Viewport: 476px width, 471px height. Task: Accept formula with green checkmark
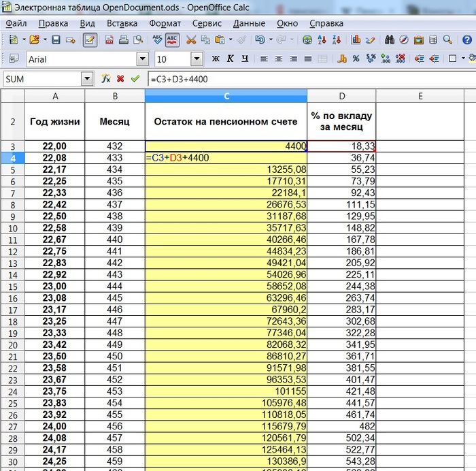point(135,79)
